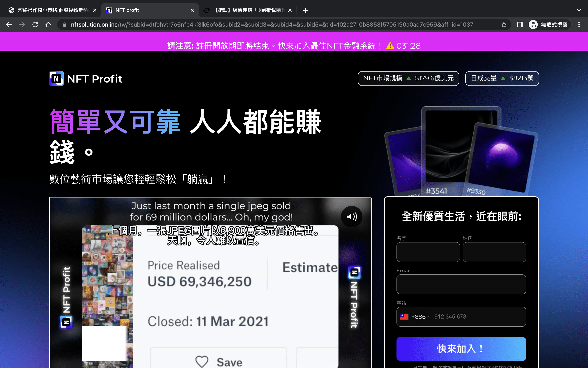The height and width of the screenshot is (368, 588).
Task: Click the NFT市場規模 stat badge
Action: [408, 78]
